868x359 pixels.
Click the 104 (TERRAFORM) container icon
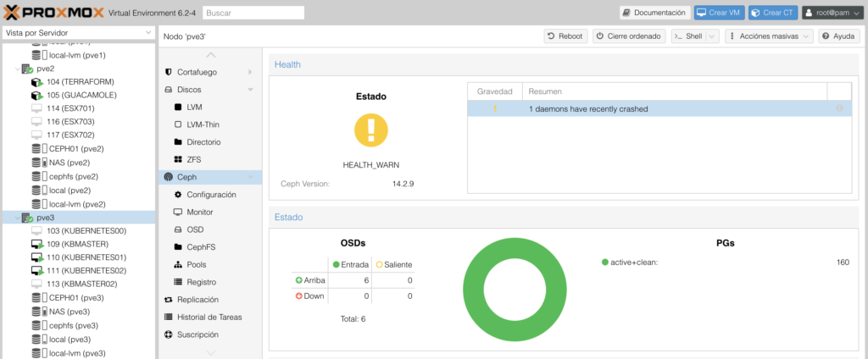(37, 82)
